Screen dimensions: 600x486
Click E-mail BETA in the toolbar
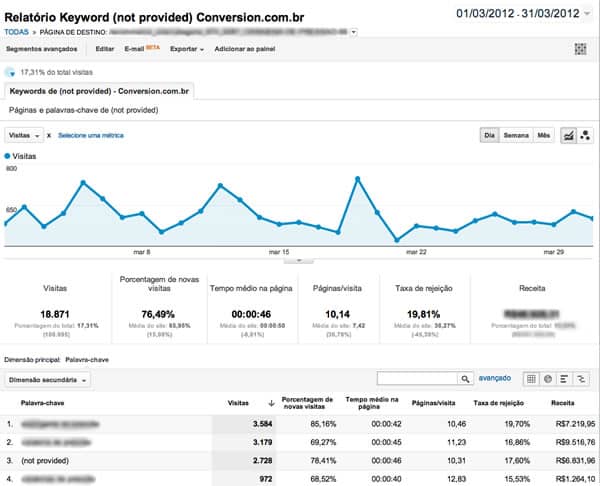click(142, 49)
